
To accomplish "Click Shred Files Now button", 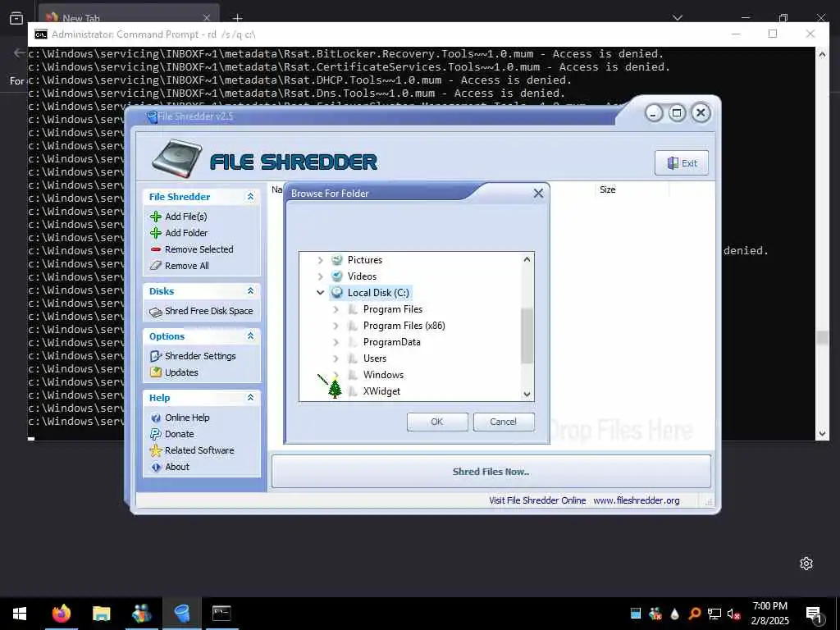I will (x=491, y=472).
